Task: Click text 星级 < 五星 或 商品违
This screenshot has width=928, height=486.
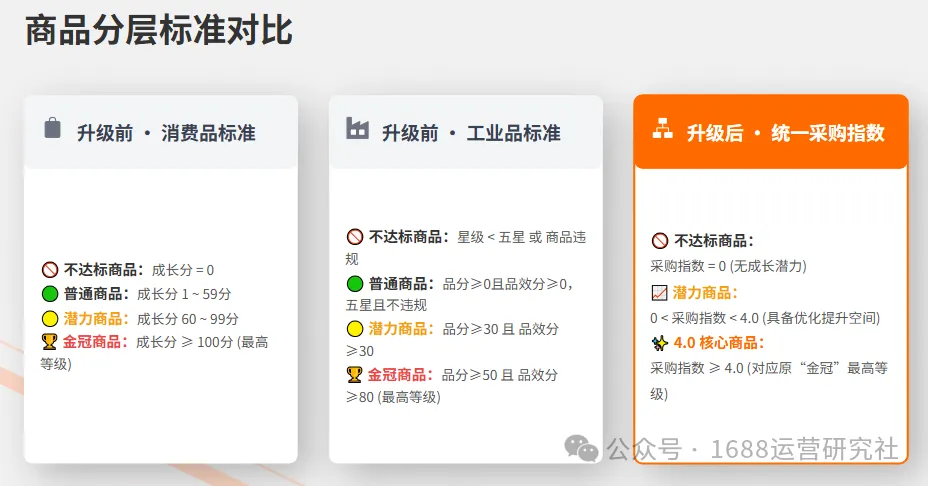Action: pos(521,237)
